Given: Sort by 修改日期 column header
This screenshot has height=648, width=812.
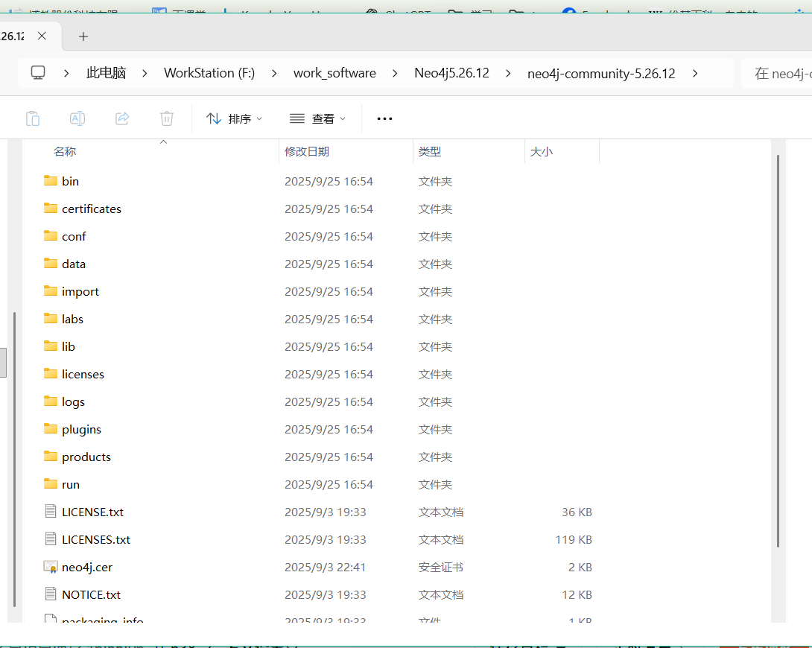Looking at the screenshot, I should [x=307, y=152].
